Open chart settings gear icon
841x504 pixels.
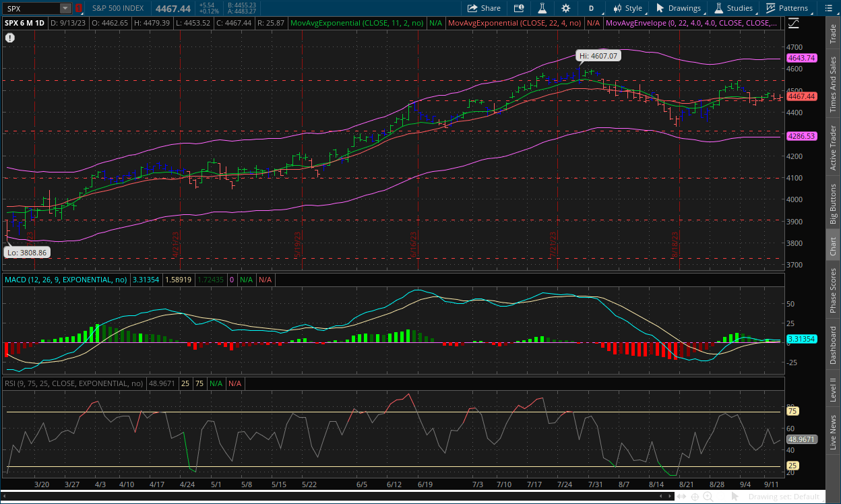565,8
